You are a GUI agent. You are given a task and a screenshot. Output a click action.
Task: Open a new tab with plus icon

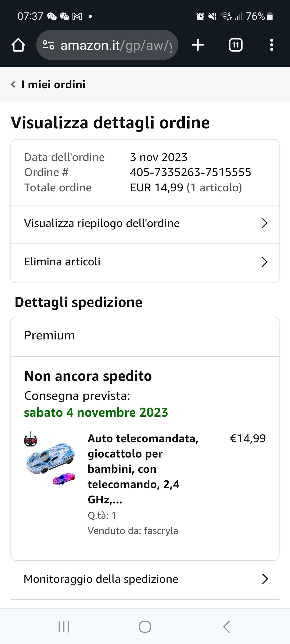[x=198, y=45]
